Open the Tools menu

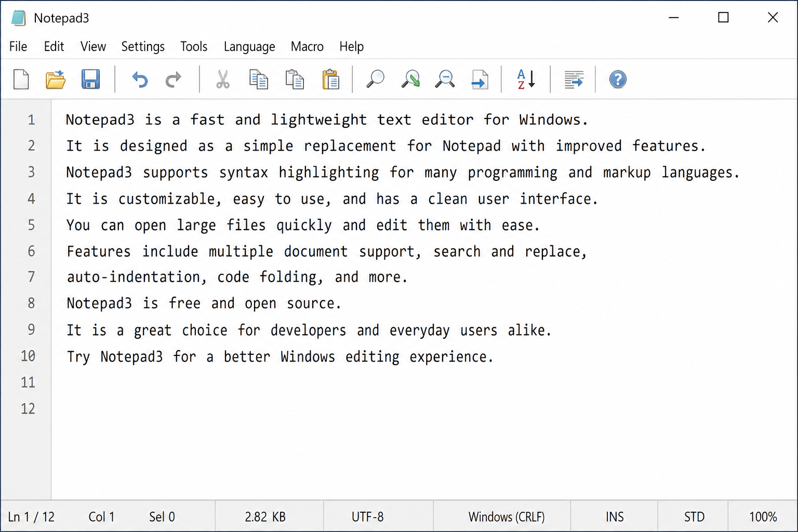click(194, 47)
